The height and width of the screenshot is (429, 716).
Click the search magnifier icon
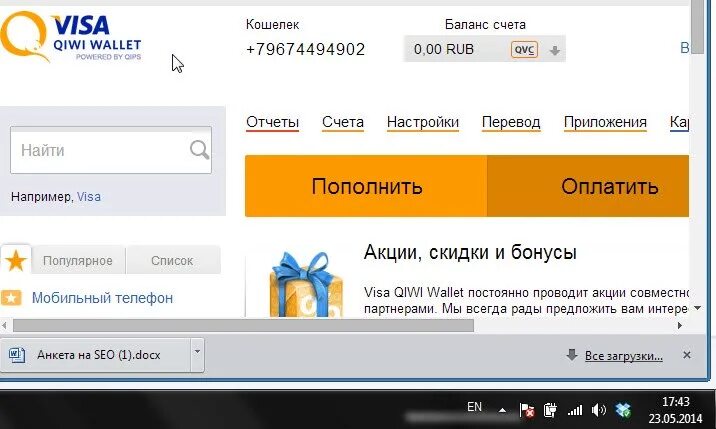click(x=200, y=150)
